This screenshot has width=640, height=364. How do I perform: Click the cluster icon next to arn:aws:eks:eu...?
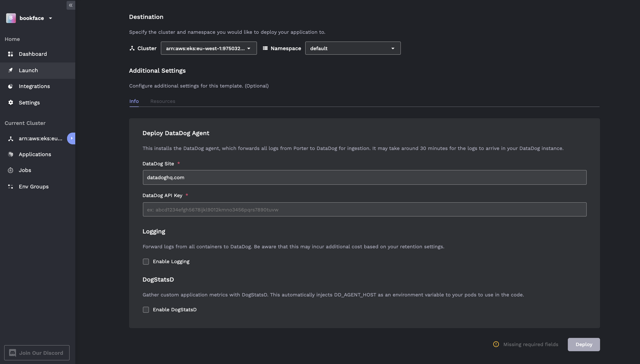click(x=10, y=138)
